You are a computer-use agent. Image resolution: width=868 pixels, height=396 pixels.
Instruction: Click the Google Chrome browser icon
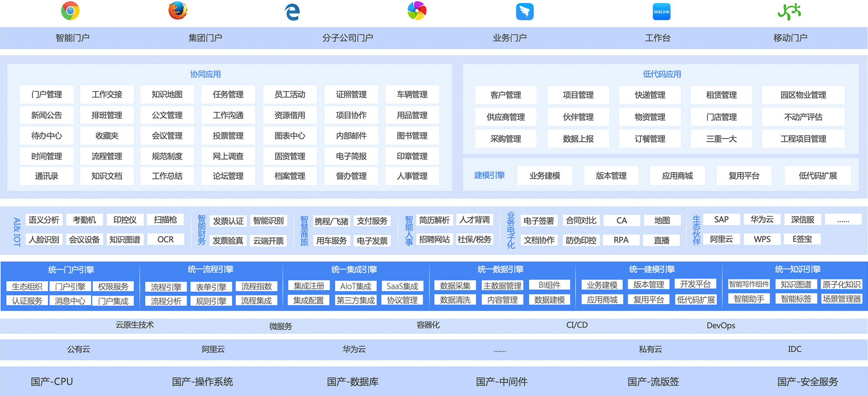click(x=70, y=11)
